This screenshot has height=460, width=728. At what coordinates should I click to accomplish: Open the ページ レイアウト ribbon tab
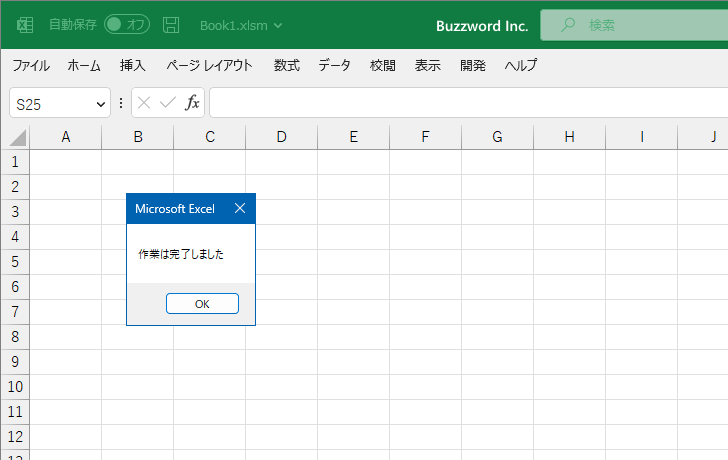pos(209,65)
